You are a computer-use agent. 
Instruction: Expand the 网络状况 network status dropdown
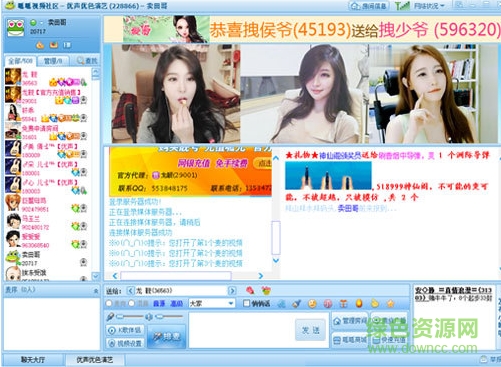pyautogui.click(x=429, y=6)
